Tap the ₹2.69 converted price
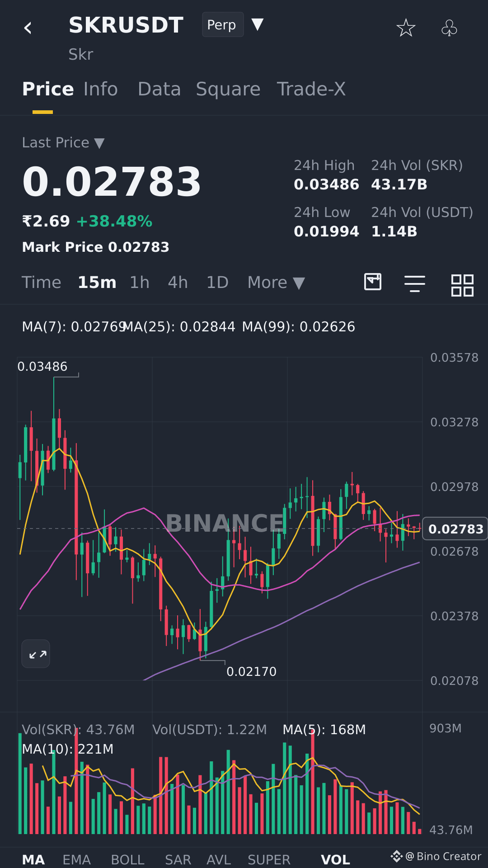 [x=46, y=222]
